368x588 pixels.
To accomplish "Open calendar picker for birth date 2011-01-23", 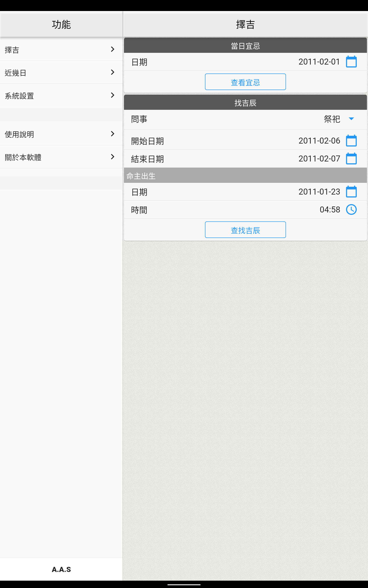I will point(351,192).
